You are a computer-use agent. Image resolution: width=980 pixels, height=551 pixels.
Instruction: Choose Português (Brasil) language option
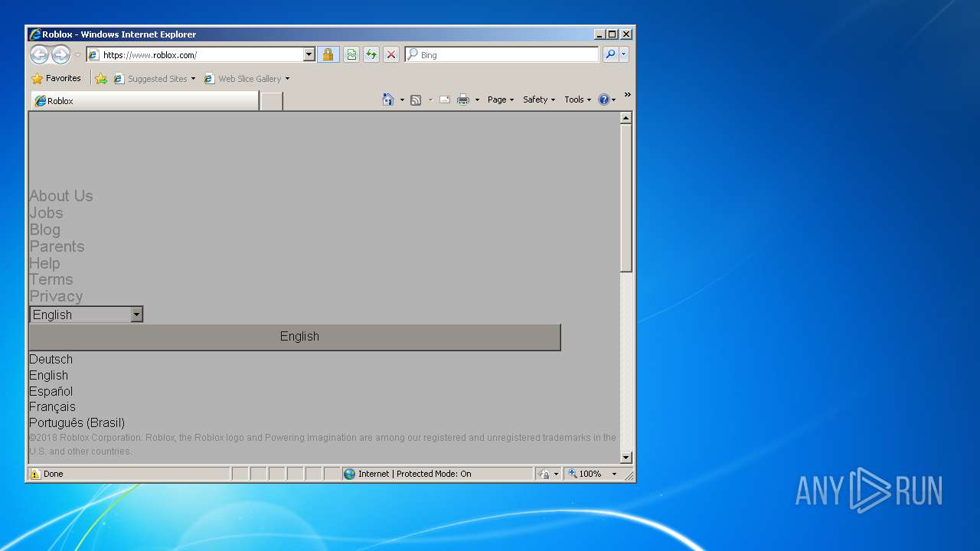[x=77, y=422]
